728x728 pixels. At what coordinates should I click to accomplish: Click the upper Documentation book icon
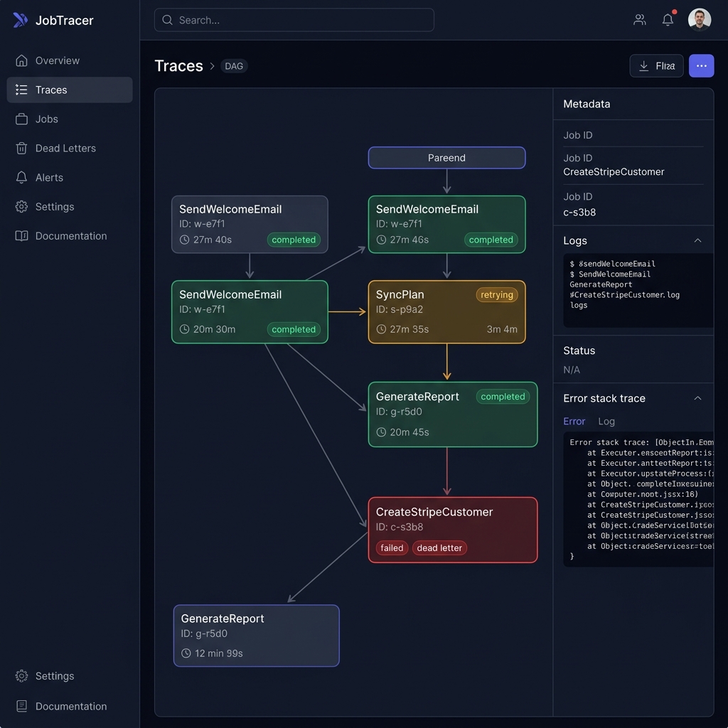pyautogui.click(x=21, y=236)
